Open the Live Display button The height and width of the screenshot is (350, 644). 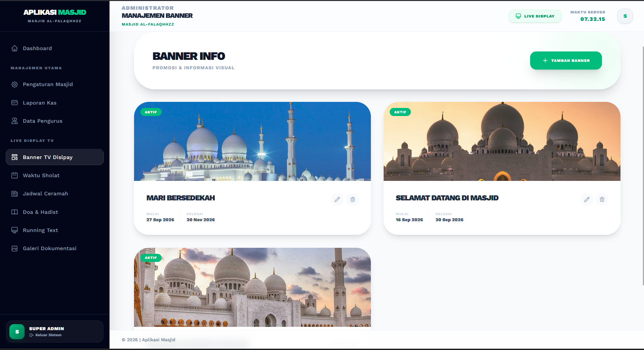tap(535, 16)
